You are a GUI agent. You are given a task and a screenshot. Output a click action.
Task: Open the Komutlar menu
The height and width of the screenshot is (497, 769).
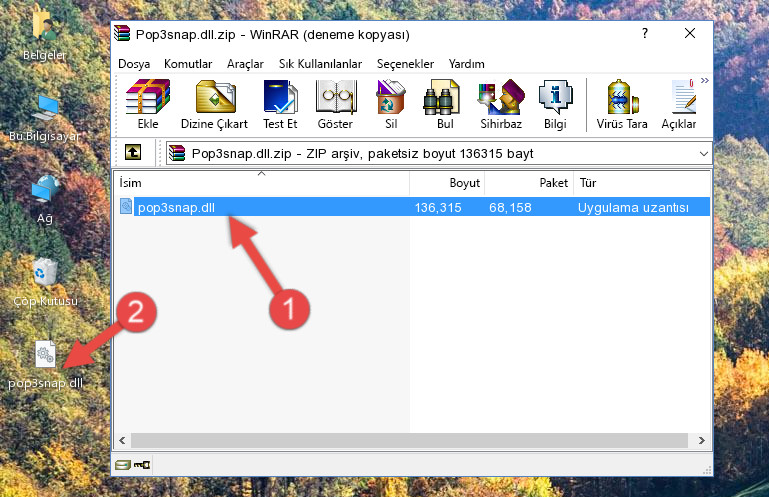coord(188,64)
